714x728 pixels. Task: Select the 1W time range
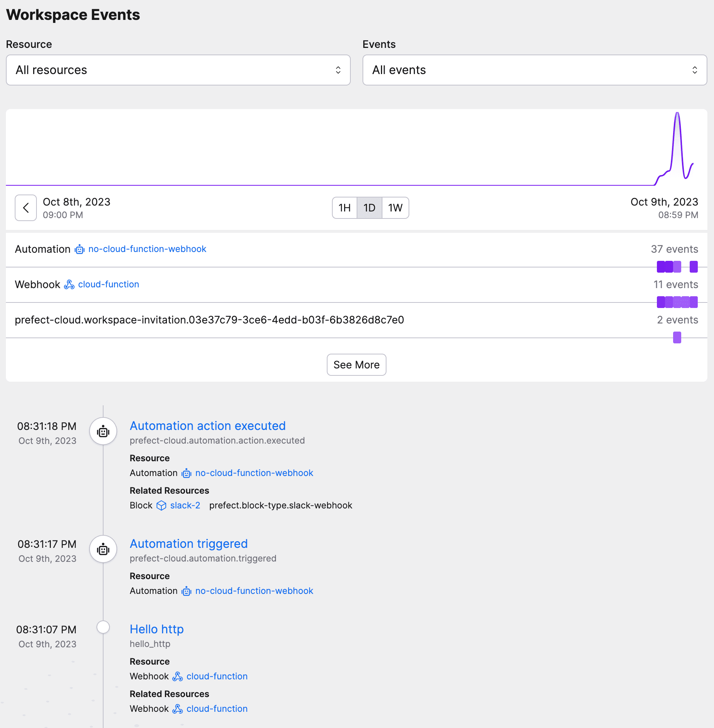point(395,208)
